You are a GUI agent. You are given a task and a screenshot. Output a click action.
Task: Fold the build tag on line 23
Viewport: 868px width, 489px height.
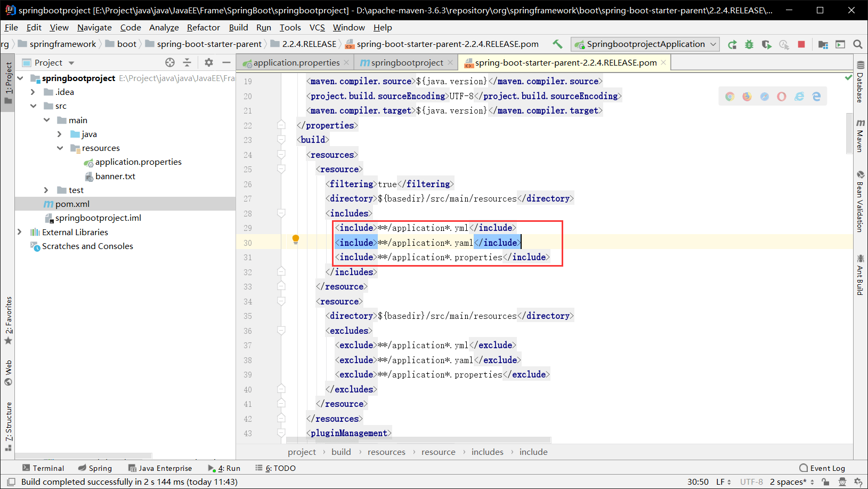(x=281, y=140)
